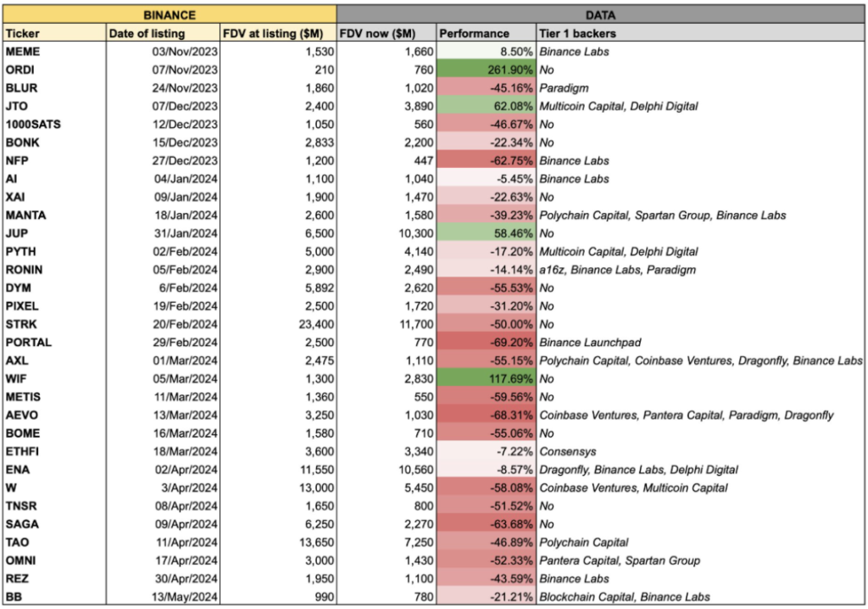This screenshot has width=868, height=609.
Task: Select the ORDI ticker cell
Action: tap(53, 70)
